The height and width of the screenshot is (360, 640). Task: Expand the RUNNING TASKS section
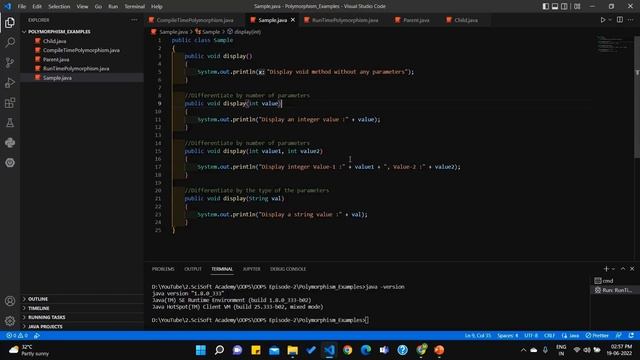(47, 317)
